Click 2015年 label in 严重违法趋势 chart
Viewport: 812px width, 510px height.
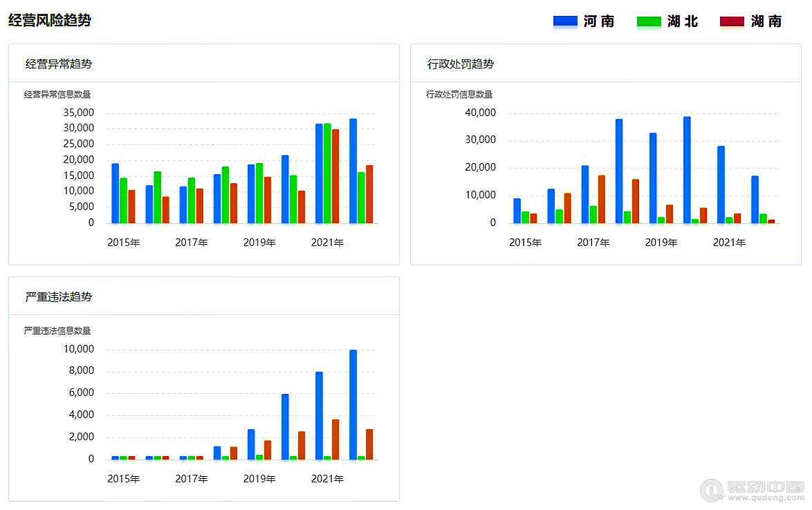click(x=124, y=479)
